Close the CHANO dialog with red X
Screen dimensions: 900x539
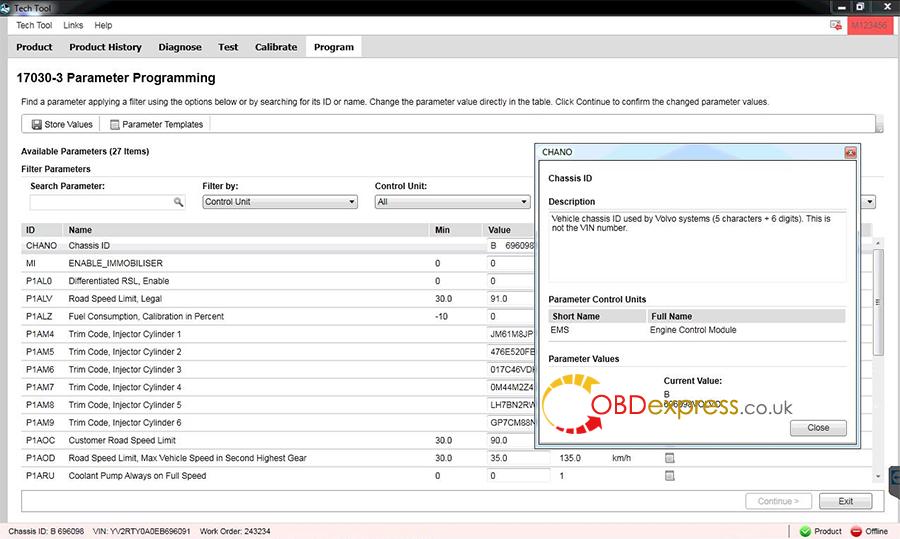click(850, 153)
